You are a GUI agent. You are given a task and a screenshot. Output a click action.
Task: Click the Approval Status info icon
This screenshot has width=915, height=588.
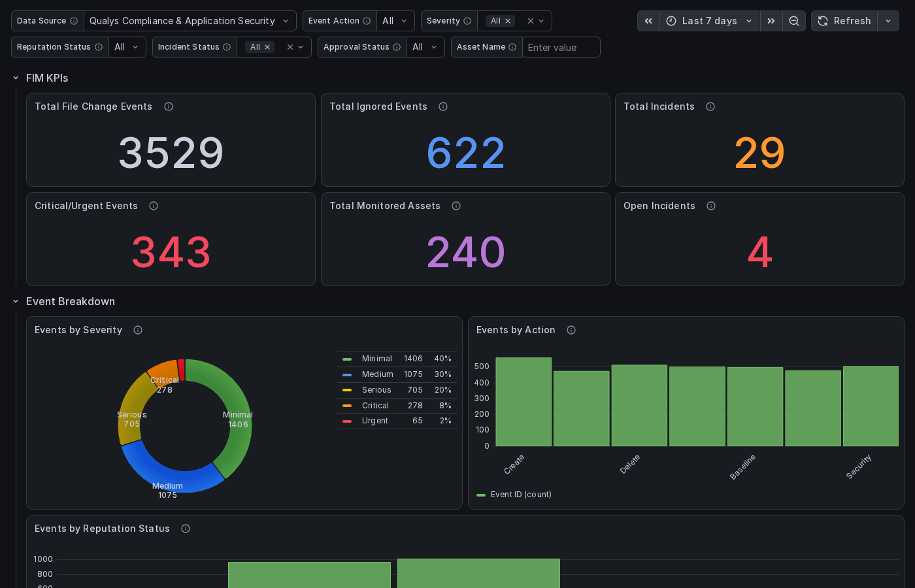coord(397,47)
